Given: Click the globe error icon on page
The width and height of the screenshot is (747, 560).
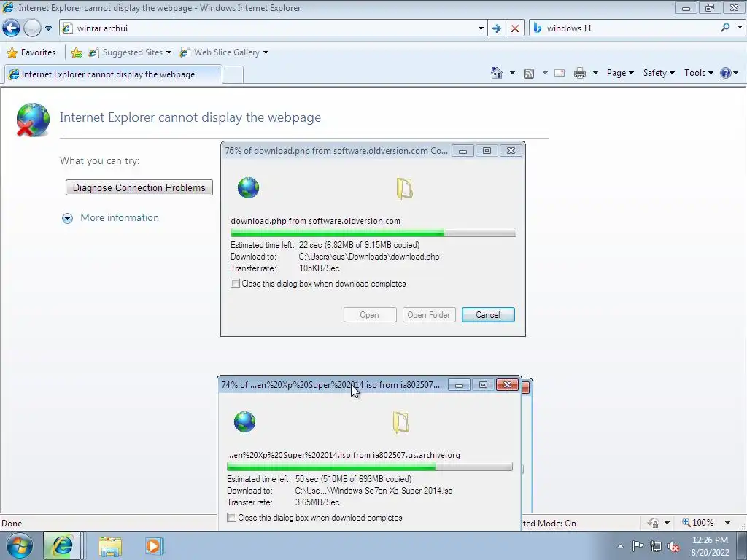Looking at the screenshot, I should (x=32, y=120).
